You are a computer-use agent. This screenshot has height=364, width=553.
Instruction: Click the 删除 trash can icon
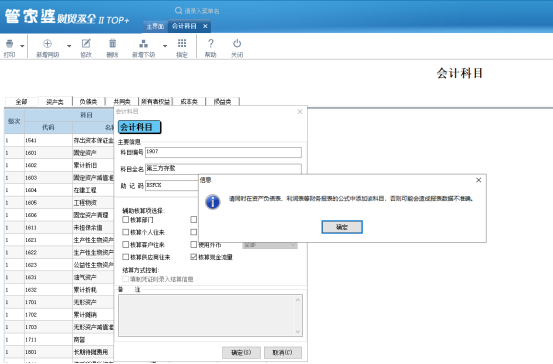(112, 43)
